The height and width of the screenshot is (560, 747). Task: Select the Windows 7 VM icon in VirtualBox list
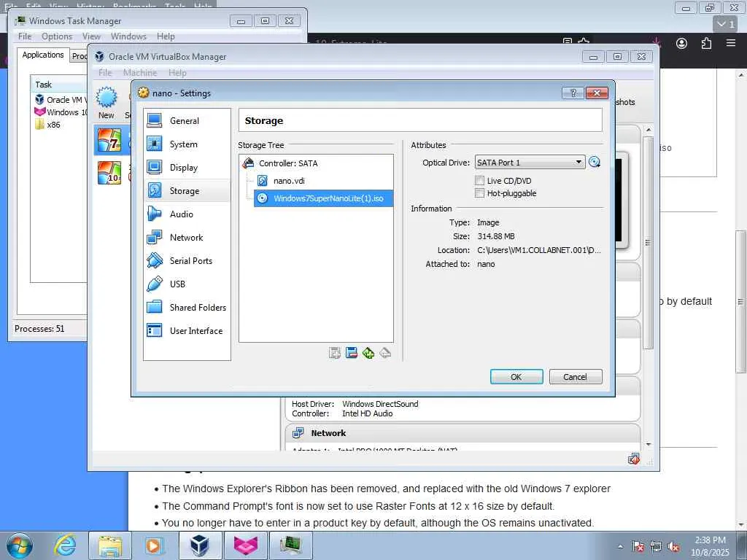click(x=109, y=141)
